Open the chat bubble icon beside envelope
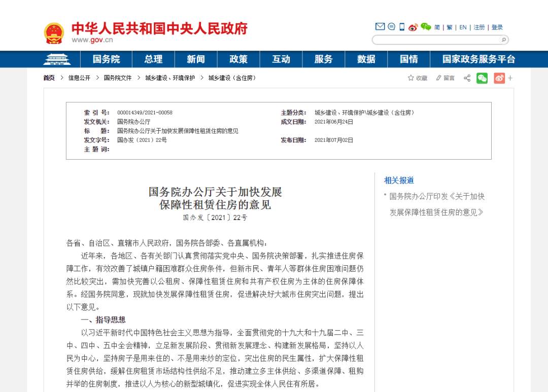Image resolution: width=548 pixels, height=392 pixels. (391, 26)
